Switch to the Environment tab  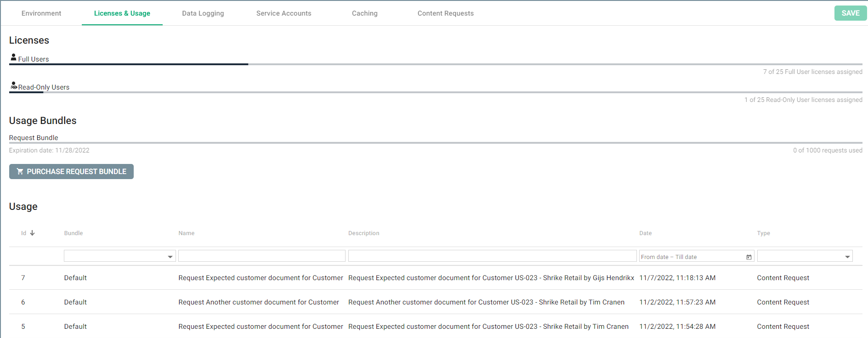pos(41,13)
